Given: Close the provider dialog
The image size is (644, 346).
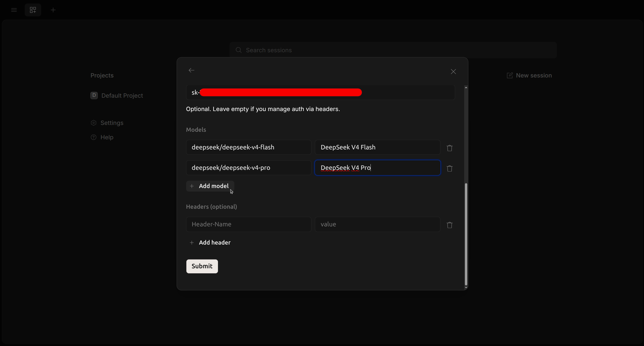Looking at the screenshot, I should (453, 72).
